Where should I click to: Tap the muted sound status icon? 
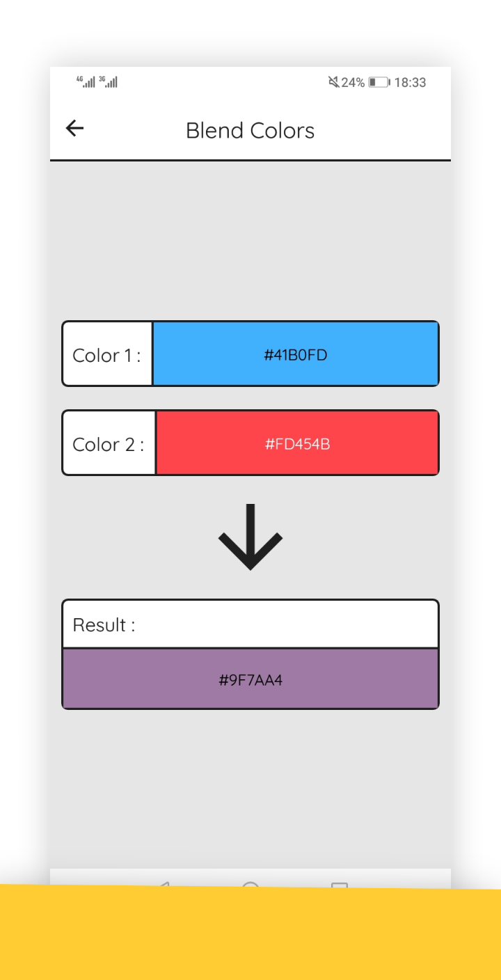(x=334, y=82)
